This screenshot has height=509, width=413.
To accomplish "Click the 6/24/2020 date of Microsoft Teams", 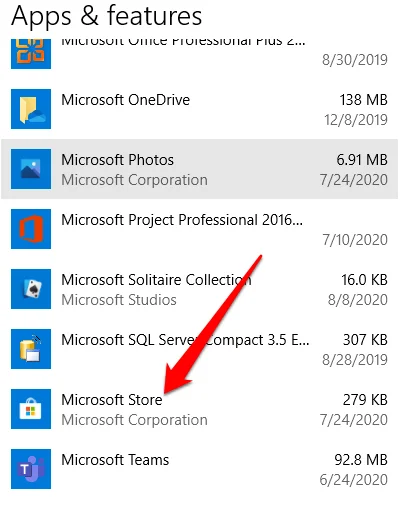I will pyautogui.click(x=354, y=480).
